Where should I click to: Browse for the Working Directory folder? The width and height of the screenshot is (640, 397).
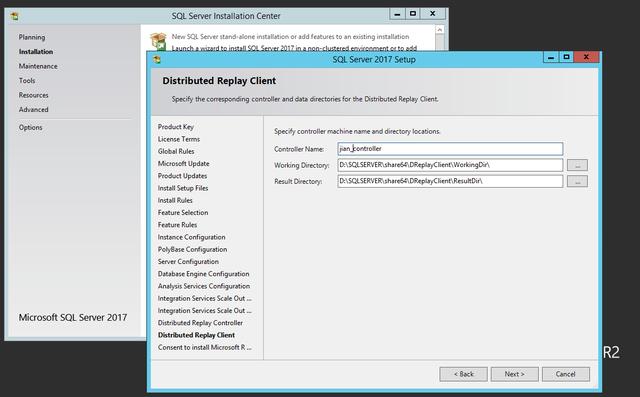577,165
